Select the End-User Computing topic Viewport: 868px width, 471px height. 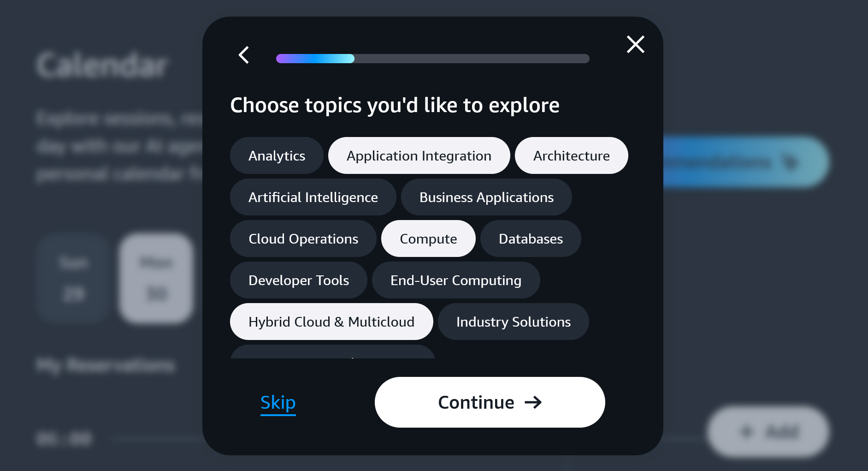[456, 280]
